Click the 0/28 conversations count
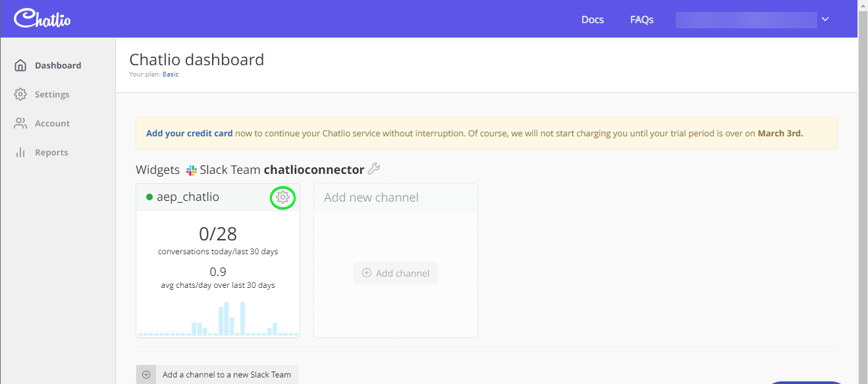 218,234
